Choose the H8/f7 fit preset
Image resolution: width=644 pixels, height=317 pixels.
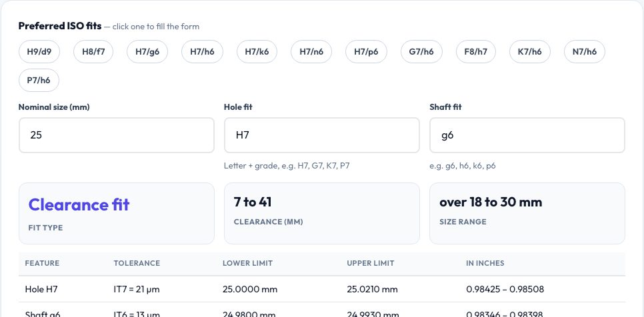coord(93,52)
